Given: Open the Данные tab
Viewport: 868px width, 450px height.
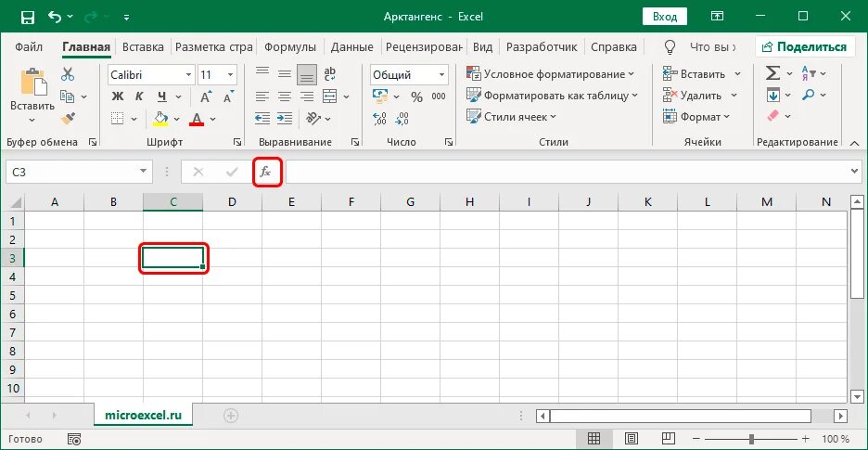Looking at the screenshot, I should 352,47.
